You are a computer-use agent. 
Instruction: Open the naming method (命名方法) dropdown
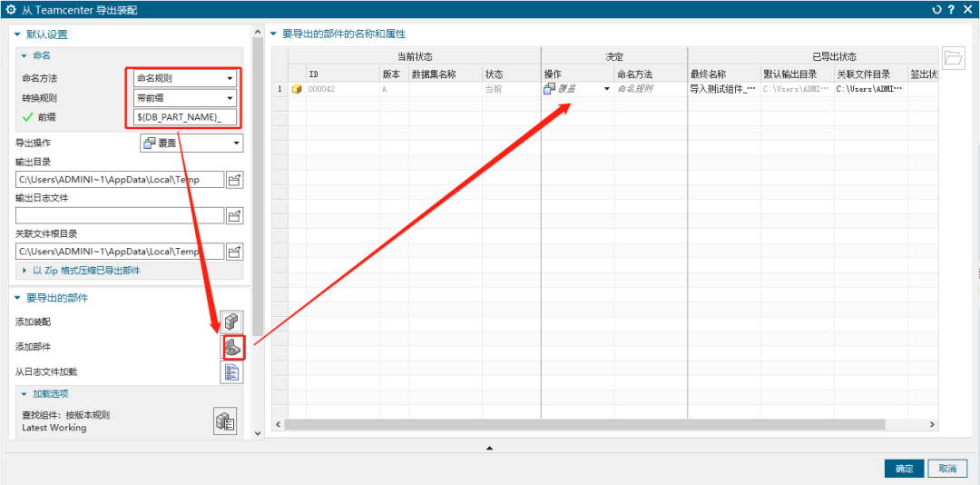click(x=186, y=79)
